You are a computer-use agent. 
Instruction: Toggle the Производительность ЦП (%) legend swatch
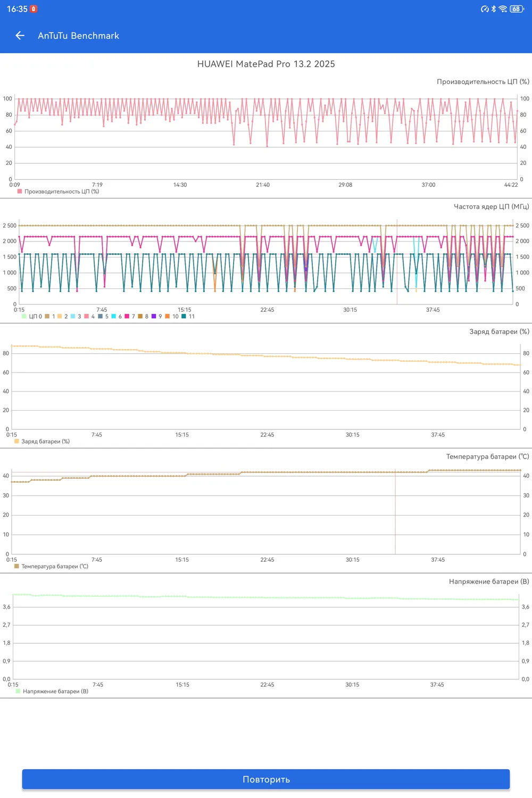click(20, 191)
